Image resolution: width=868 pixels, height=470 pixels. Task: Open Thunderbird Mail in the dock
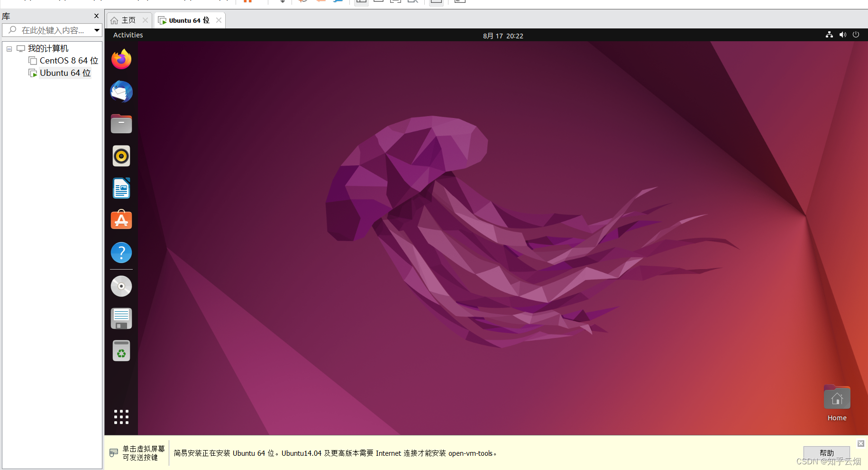coord(121,91)
